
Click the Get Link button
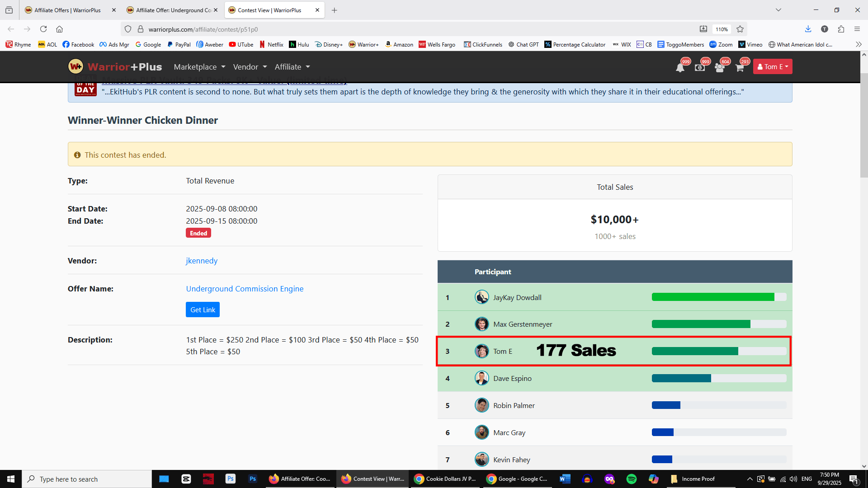(x=203, y=310)
